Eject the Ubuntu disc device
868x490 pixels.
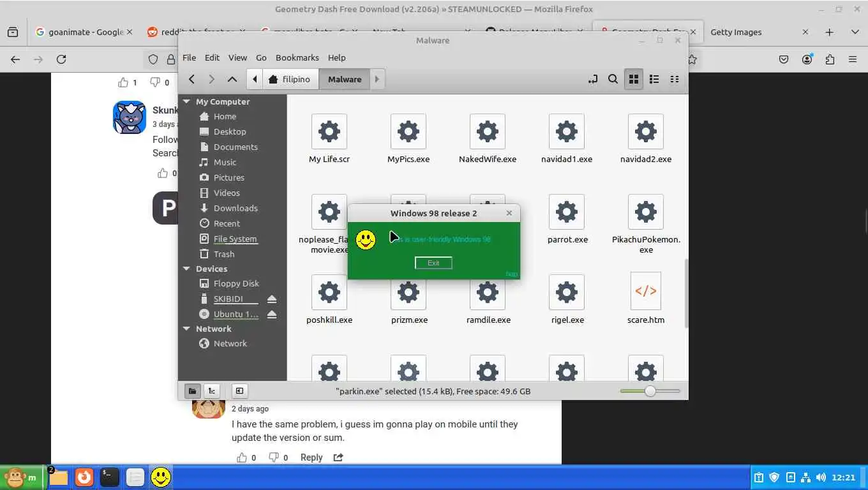pos(272,315)
